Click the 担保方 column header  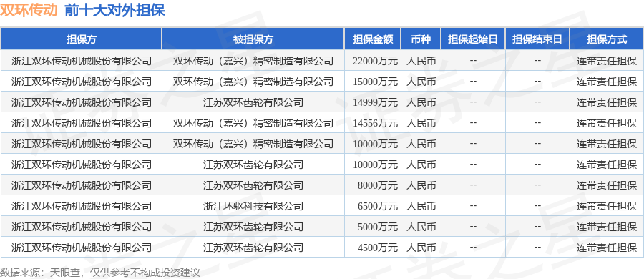tap(82, 39)
